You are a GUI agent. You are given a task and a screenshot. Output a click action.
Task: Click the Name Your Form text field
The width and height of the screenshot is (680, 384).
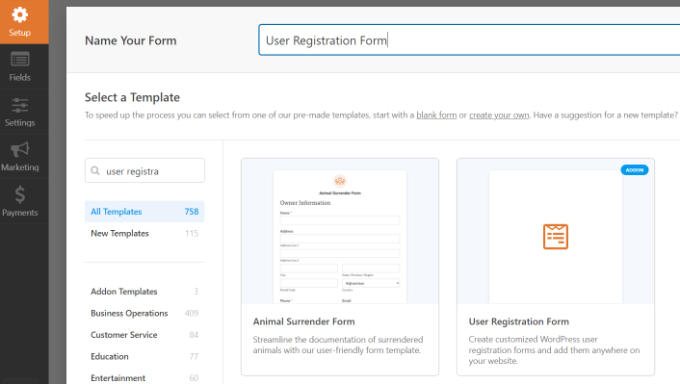469,40
